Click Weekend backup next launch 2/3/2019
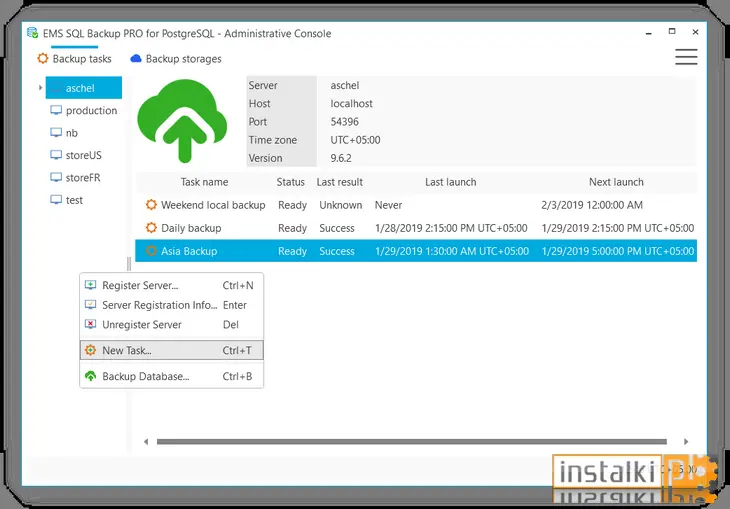This screenshot has width=730, height=509. 592,205
